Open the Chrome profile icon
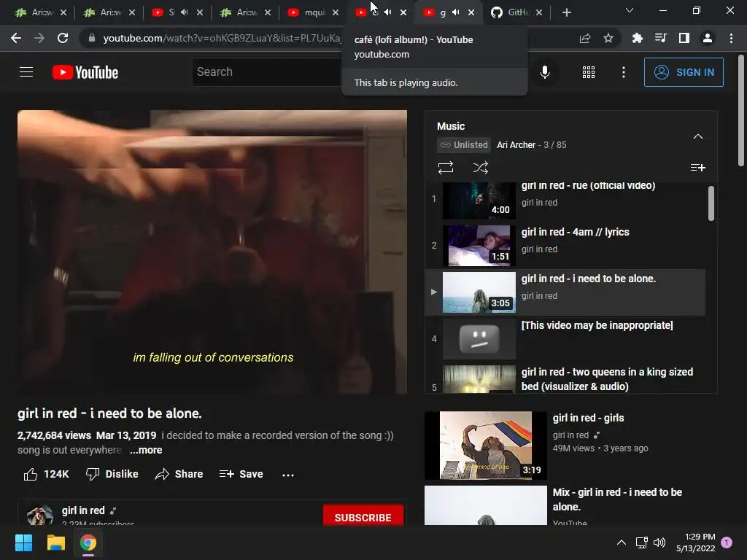 708,38
